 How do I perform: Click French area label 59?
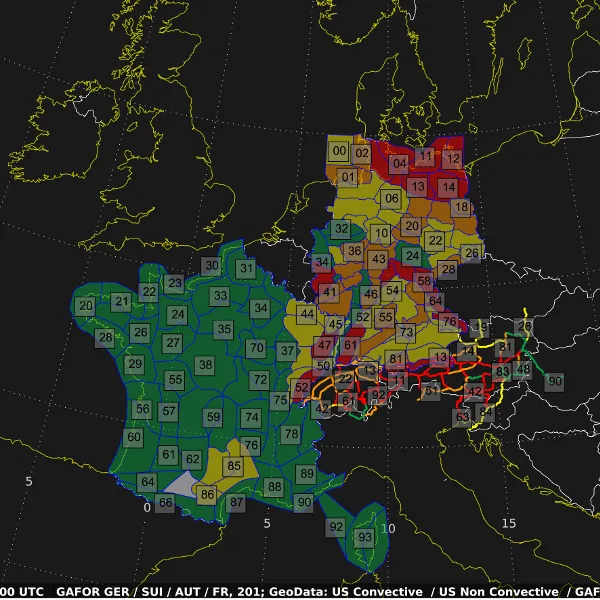[213, 417]
